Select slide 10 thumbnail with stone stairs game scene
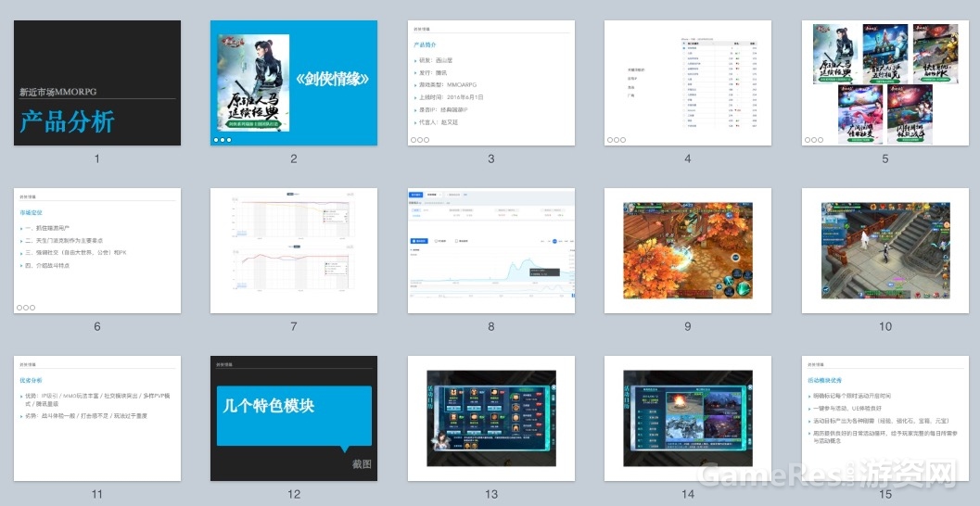This screenshot has width=980, height=506. coord(885,250)
